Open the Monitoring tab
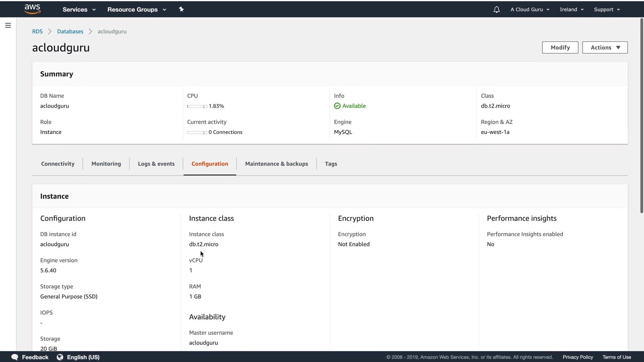 pyautogui.click(x=106, y=164)
